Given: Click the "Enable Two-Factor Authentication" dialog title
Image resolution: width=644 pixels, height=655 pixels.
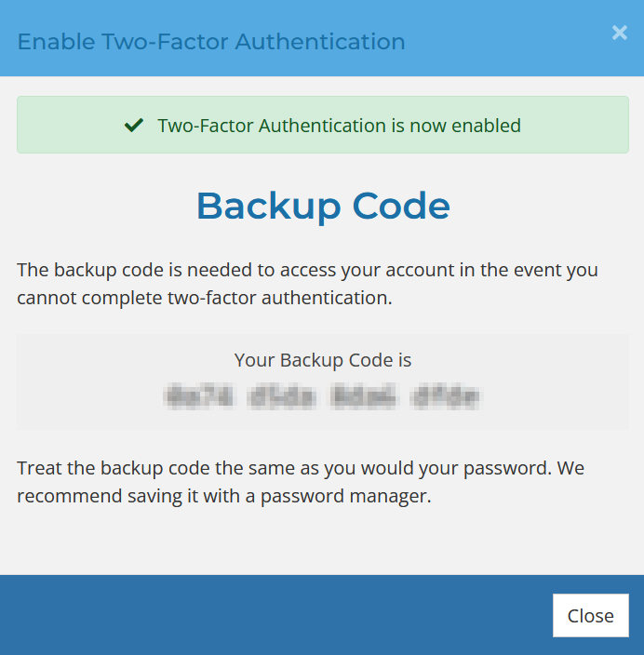Looking at the screenshot, I should (x=211, y=42).
